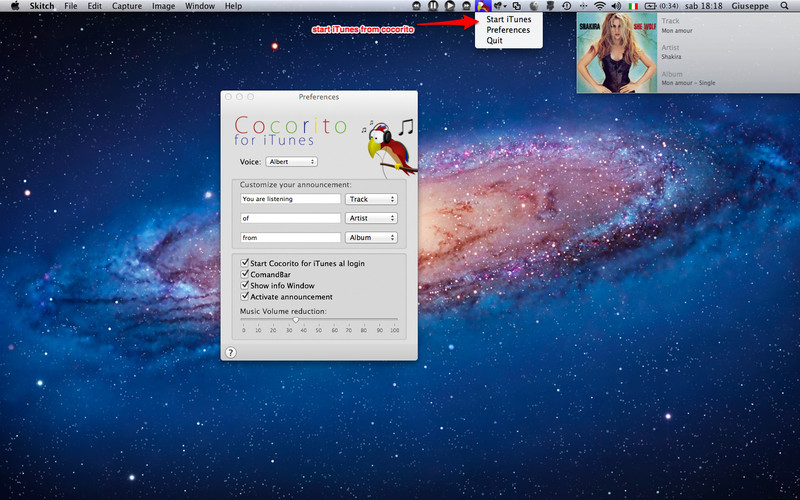Click the 'Music Volume reduction:' label
800x500 pixels.
(x=283, y=311)
